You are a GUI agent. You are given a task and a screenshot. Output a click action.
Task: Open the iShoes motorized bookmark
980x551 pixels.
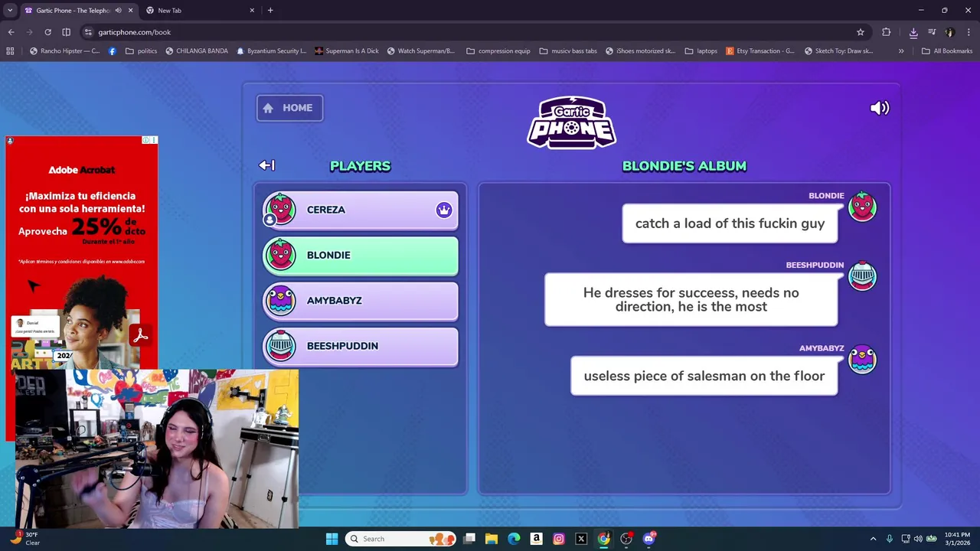(x=640, y=51)
